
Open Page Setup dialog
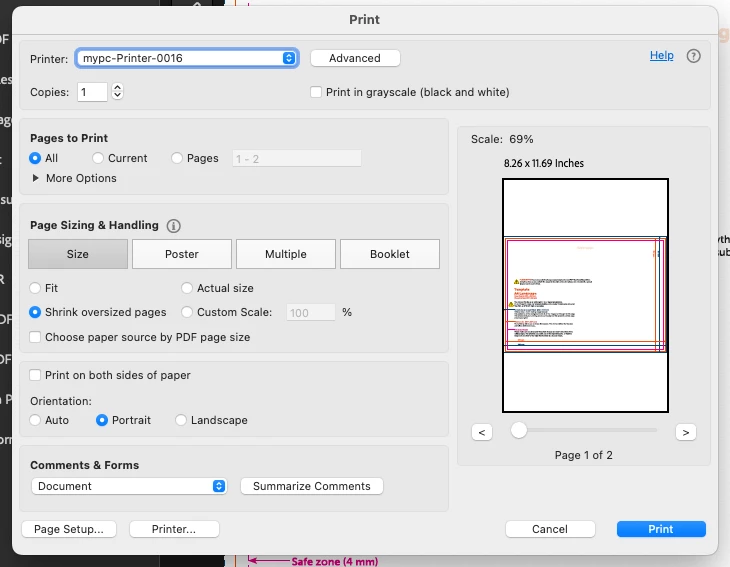coord(69,529)
